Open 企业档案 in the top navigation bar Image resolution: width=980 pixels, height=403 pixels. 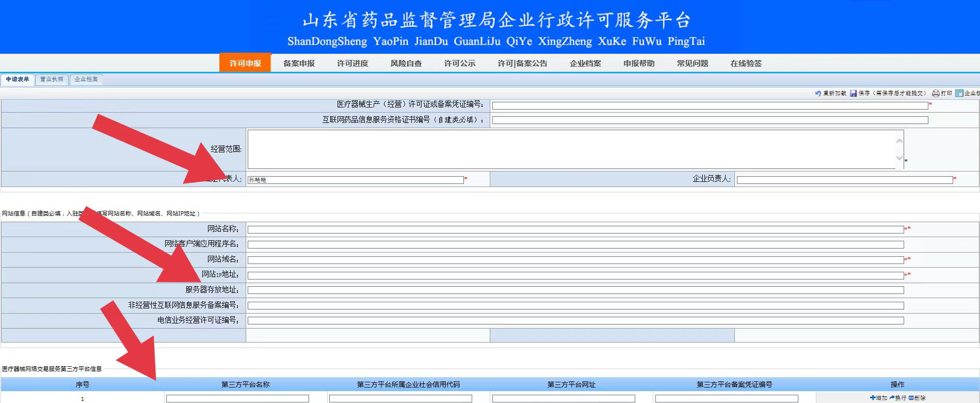[x=585, y=63]
